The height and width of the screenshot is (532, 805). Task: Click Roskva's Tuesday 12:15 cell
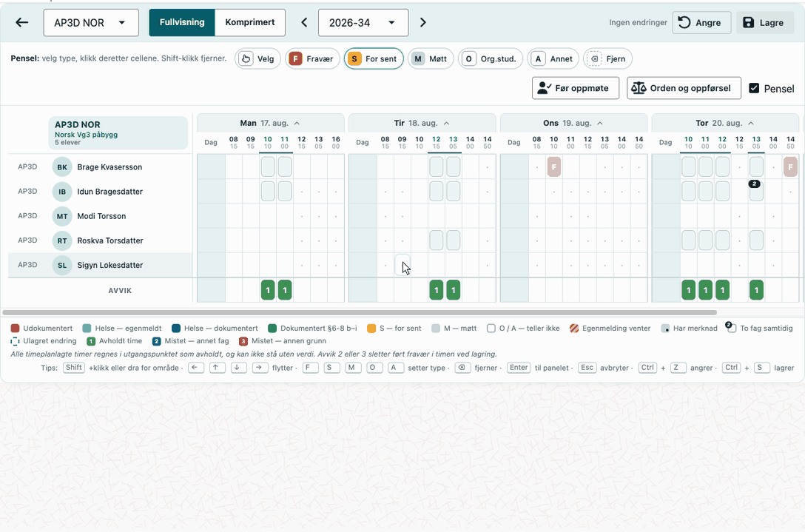[437, 240]
